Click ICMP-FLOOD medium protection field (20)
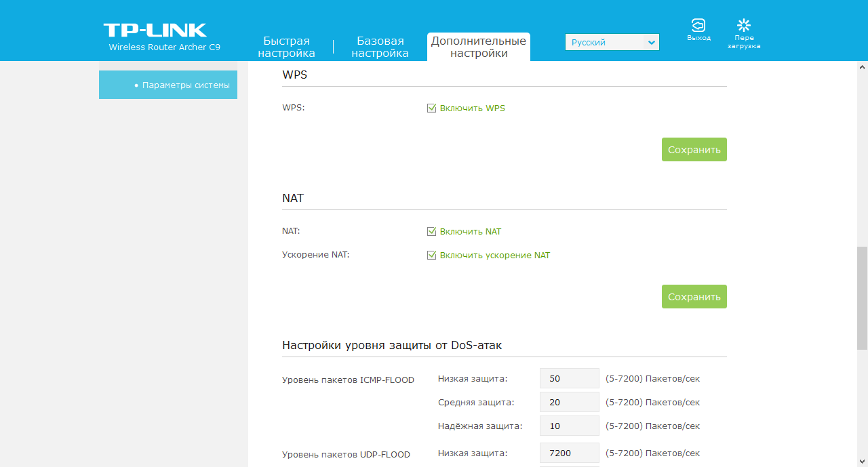The width and height of the screenshot is (868, 467). tap(569, 402)
